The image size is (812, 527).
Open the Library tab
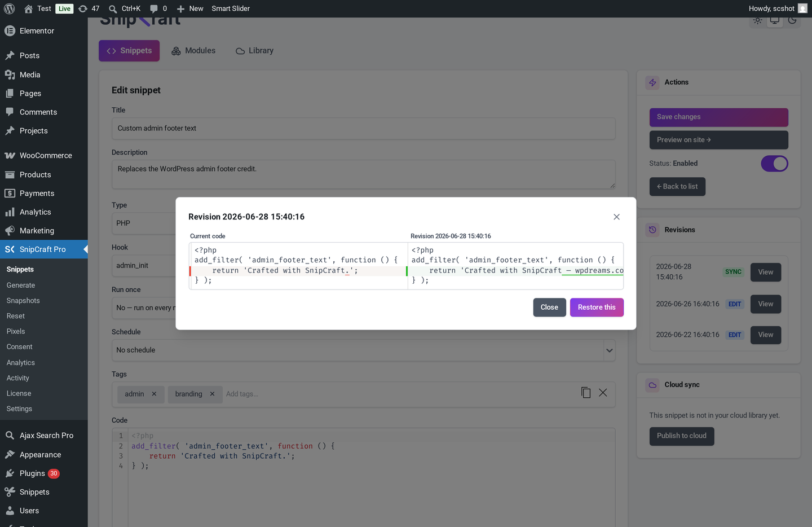click(x=254, y=51)
